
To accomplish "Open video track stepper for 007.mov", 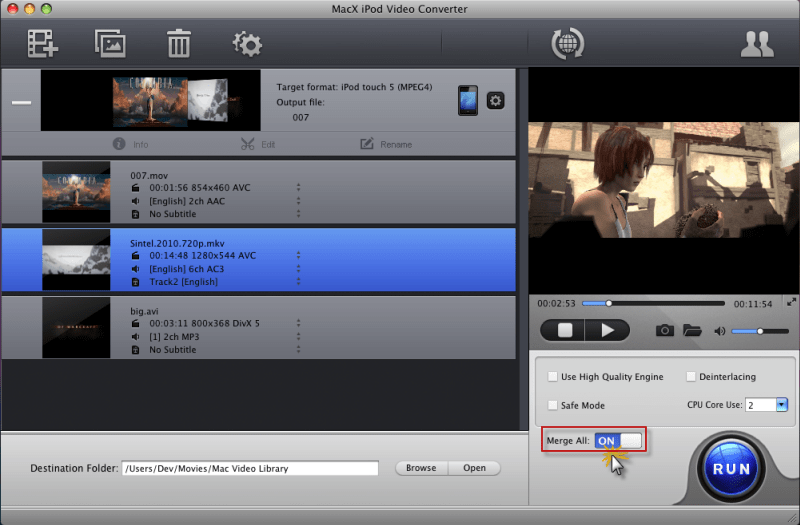I will [298, 188].
